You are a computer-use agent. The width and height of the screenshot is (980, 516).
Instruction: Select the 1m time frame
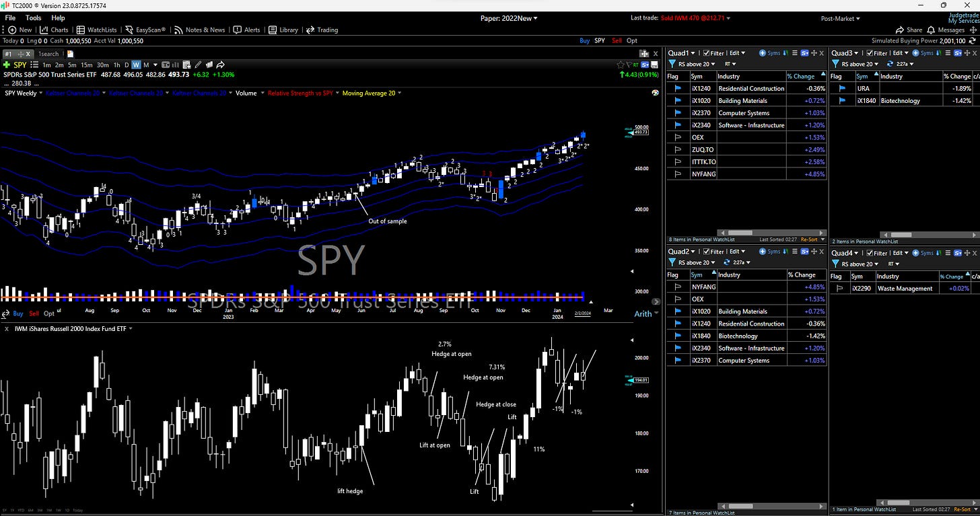46,65
